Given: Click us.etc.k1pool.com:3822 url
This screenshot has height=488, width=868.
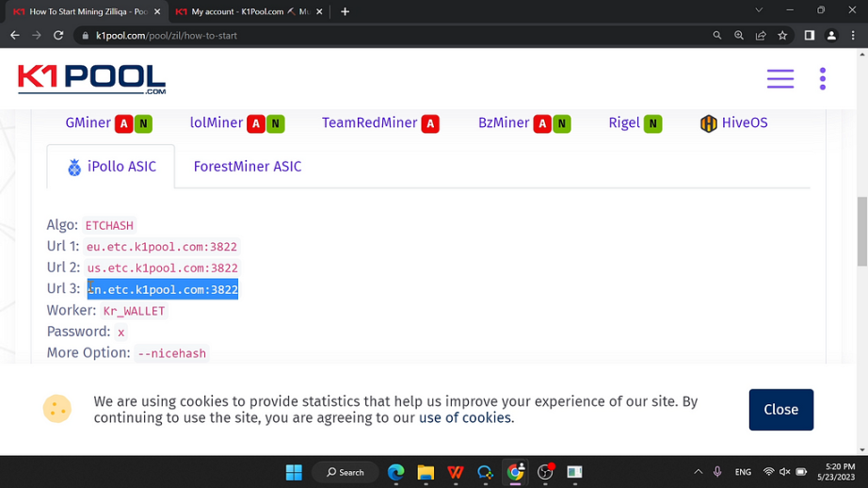Looking at the screenshot, I should [162, 268].
